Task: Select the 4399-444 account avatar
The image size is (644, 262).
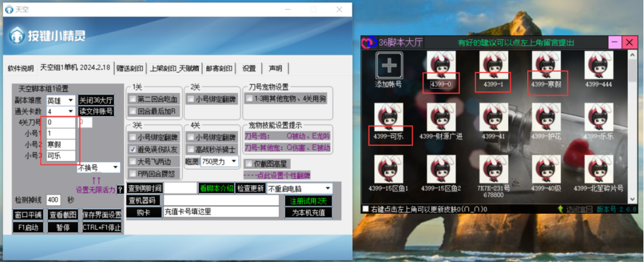Action: coord(599,64)
